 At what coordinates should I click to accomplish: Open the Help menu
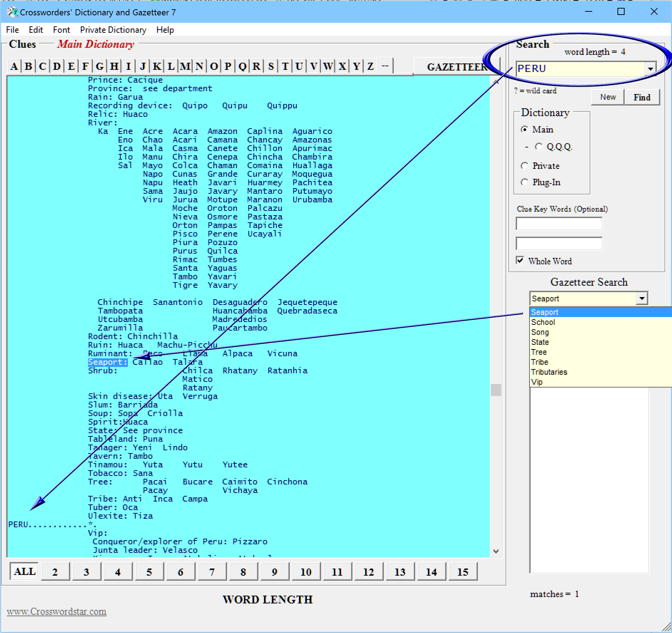pyautogui.click(x=165, y=30)
